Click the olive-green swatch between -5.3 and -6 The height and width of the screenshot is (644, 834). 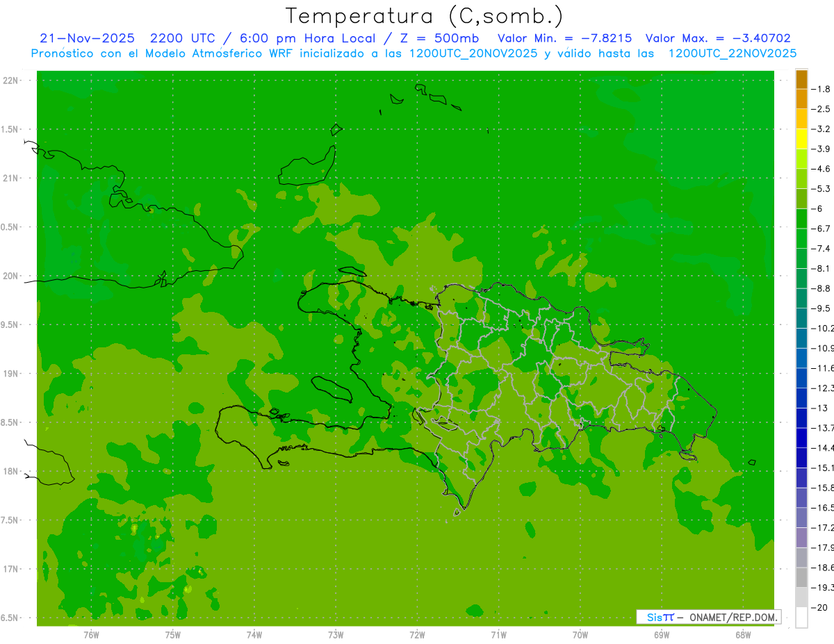(x=801, y=199)
